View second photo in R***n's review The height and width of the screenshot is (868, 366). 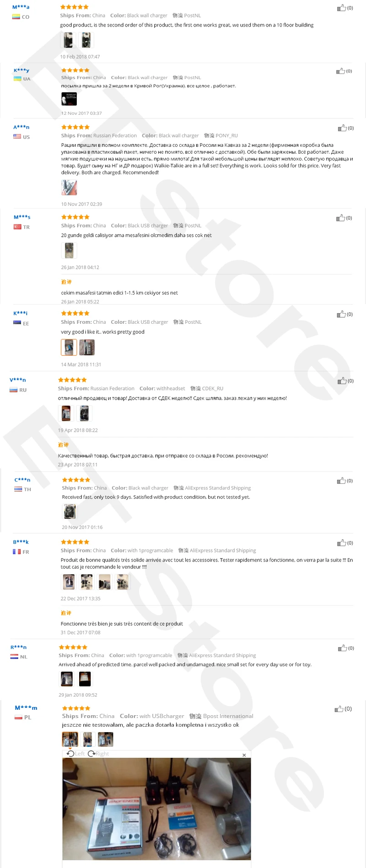point(85,679)
